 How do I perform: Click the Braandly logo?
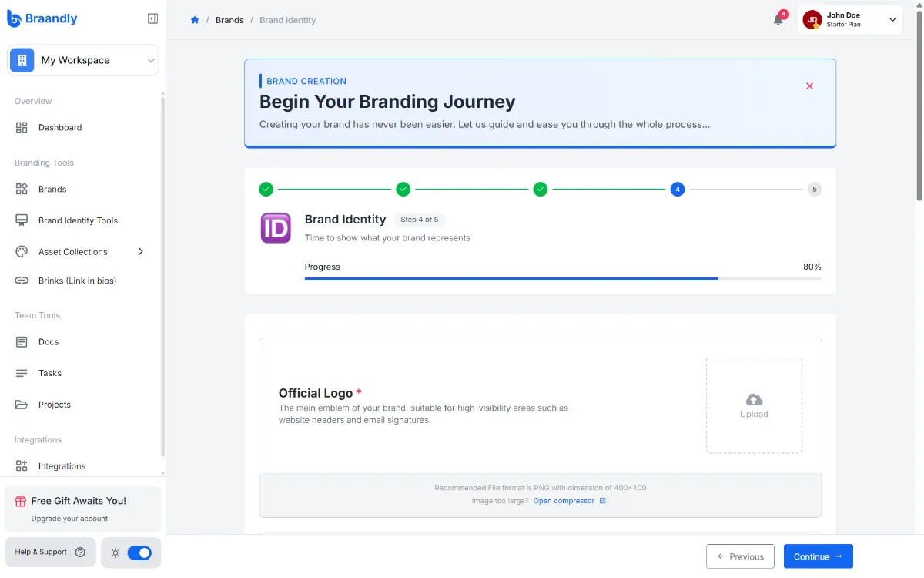click(42, 18)
